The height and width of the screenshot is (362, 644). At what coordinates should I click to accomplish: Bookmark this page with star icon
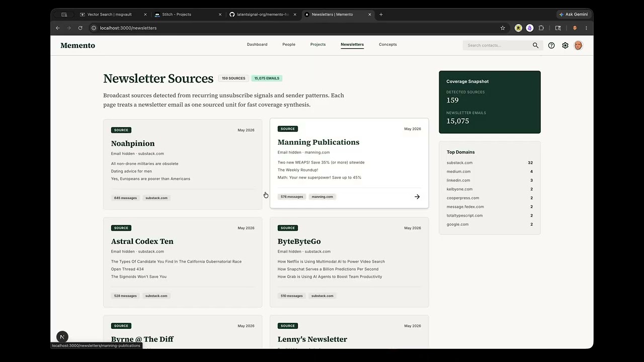pos(503,28)
